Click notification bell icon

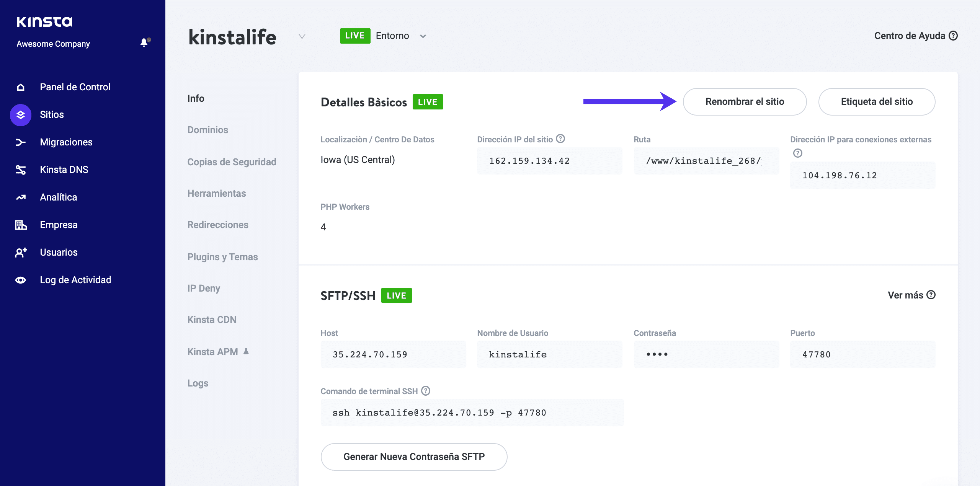(144, 42)
